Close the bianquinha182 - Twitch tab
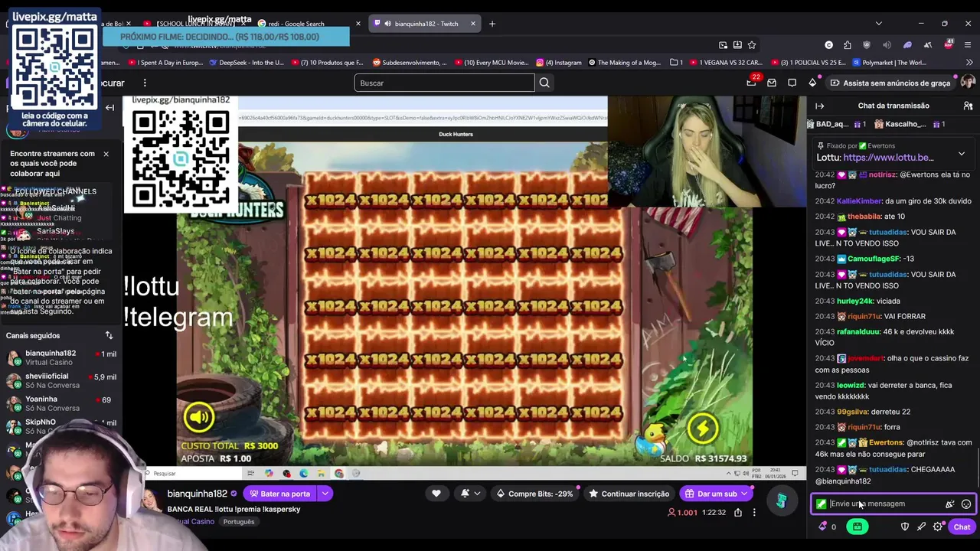This screenshot has height=551, width=980. pos(472,24)
